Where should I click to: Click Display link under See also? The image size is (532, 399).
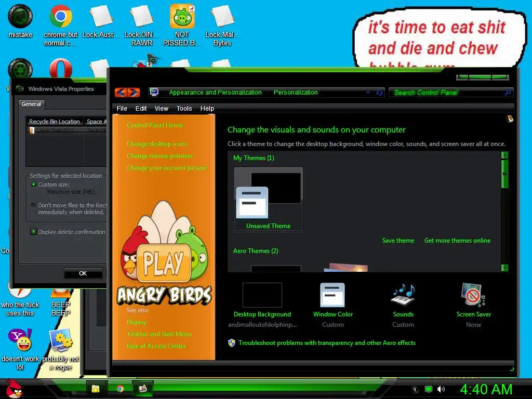[x=137, y=322]
